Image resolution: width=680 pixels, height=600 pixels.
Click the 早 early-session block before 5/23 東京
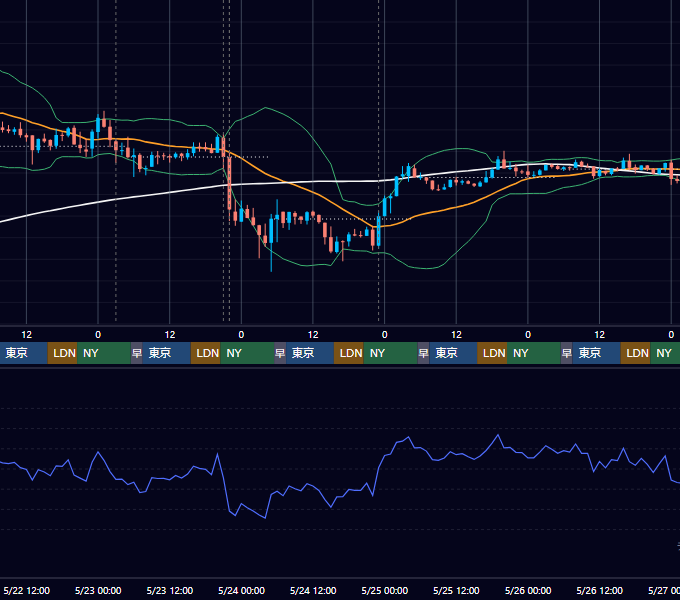(x=137, y=353)
